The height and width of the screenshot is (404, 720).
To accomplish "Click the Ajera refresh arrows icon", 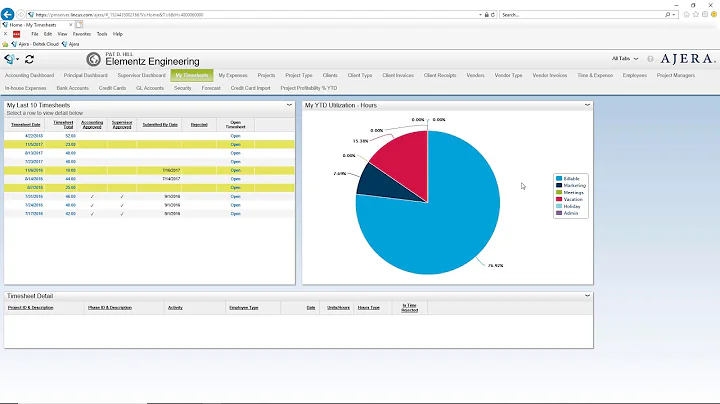I will point(29,59).
